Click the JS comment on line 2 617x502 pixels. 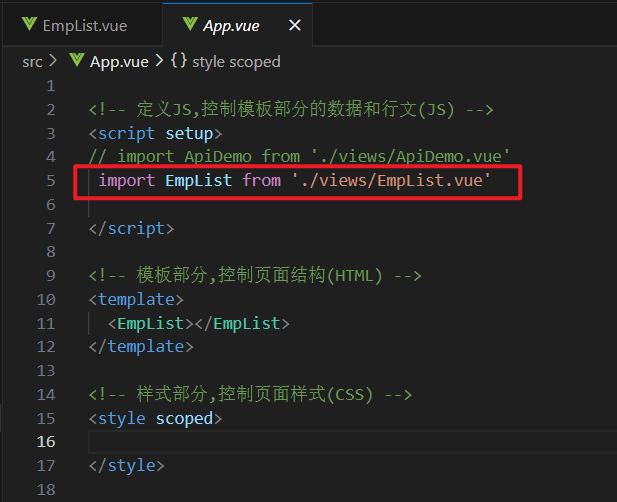[291, 109]
